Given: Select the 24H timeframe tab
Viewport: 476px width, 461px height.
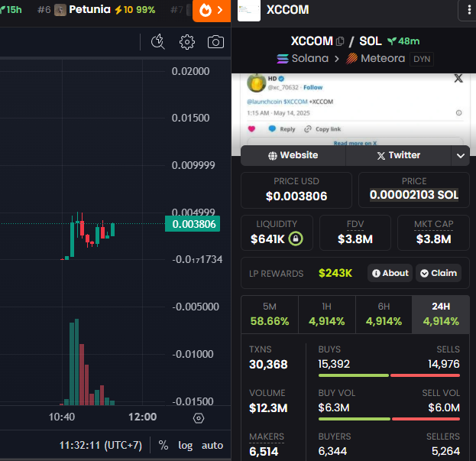Looking at the screenshot, I should pyautogui.click(x=441, y=314).
